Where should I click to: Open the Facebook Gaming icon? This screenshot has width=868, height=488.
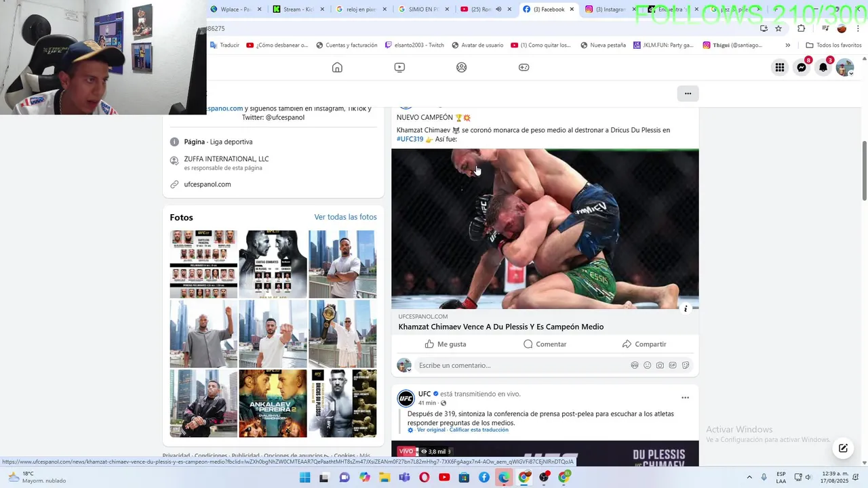click(524, 67)
